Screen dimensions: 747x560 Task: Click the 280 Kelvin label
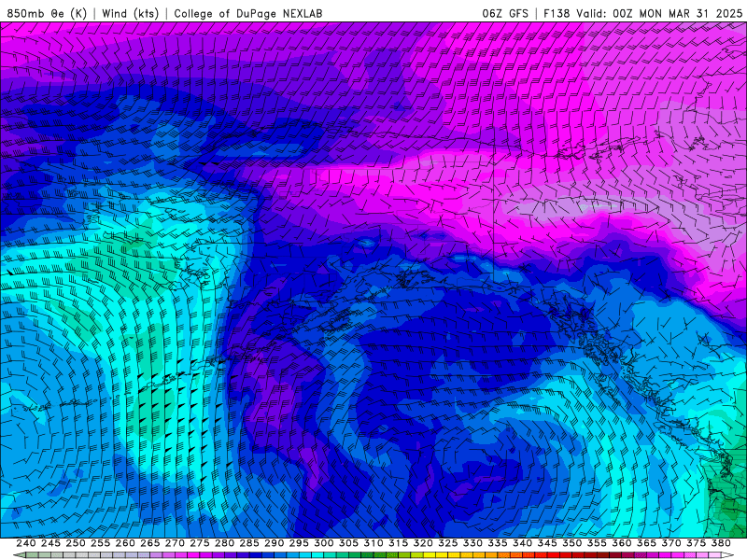tap(224, 543)
